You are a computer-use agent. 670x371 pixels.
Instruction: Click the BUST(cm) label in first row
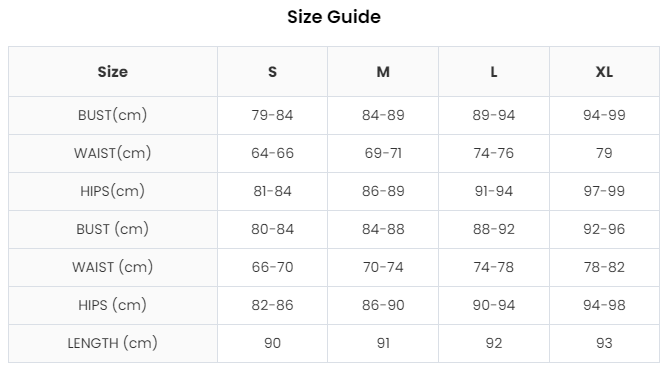click(x=112, y=115)
